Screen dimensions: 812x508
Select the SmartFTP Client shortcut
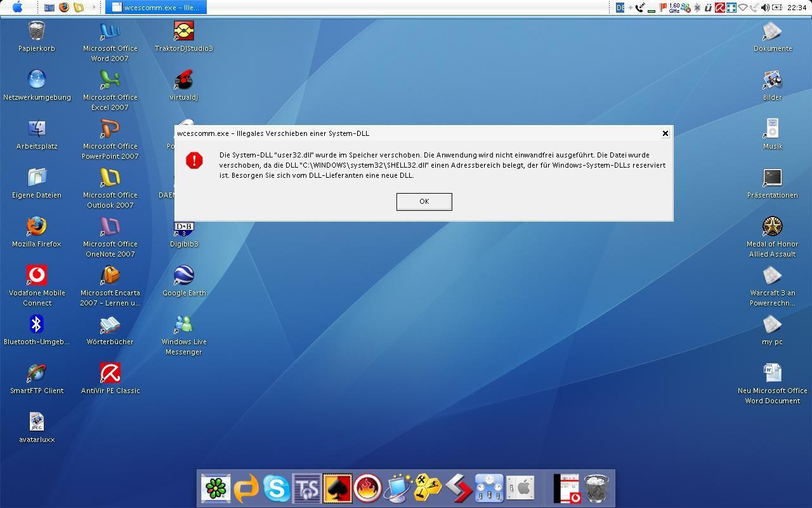tap(37, 379)
